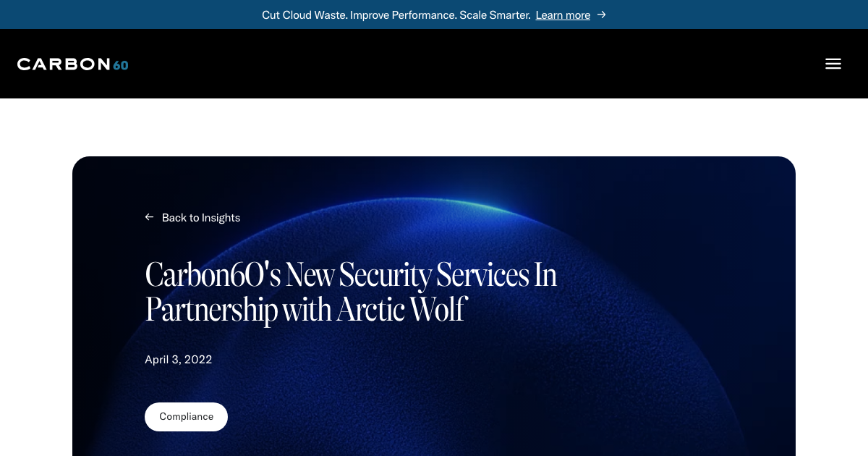Click the date April 3, 2022
The width and height of the screenshot is (868, 456).
click(x=178, y=360)
